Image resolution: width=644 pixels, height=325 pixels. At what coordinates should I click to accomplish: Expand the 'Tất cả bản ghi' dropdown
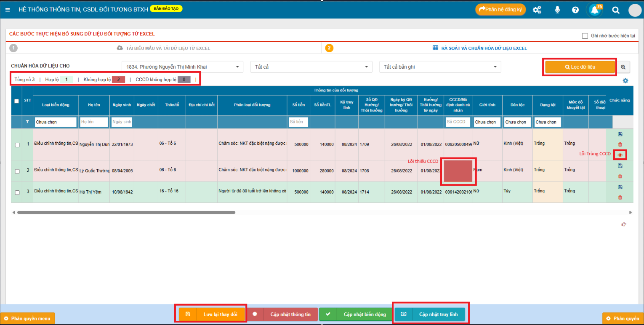[440, 67]
